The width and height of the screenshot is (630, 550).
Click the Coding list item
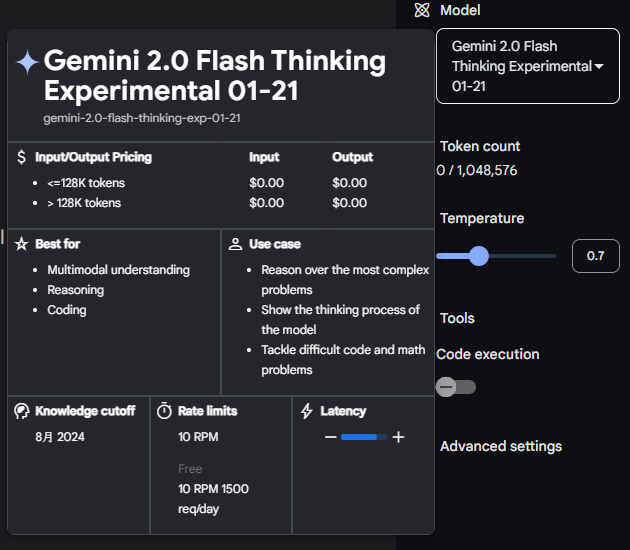coord(67,310)
